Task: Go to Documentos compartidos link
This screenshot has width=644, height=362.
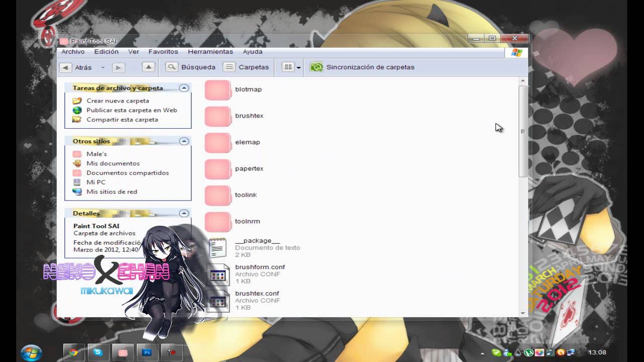Action: point(128,173)
